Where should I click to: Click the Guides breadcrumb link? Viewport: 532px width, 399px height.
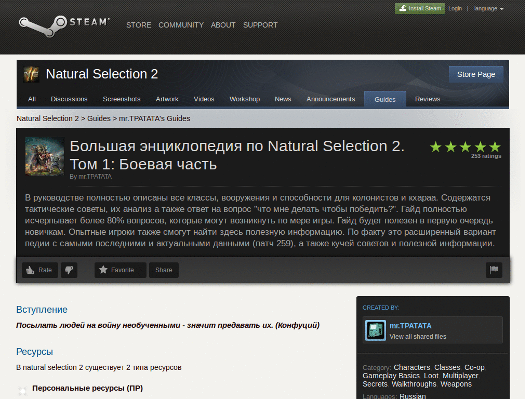[x=99, y=118]
